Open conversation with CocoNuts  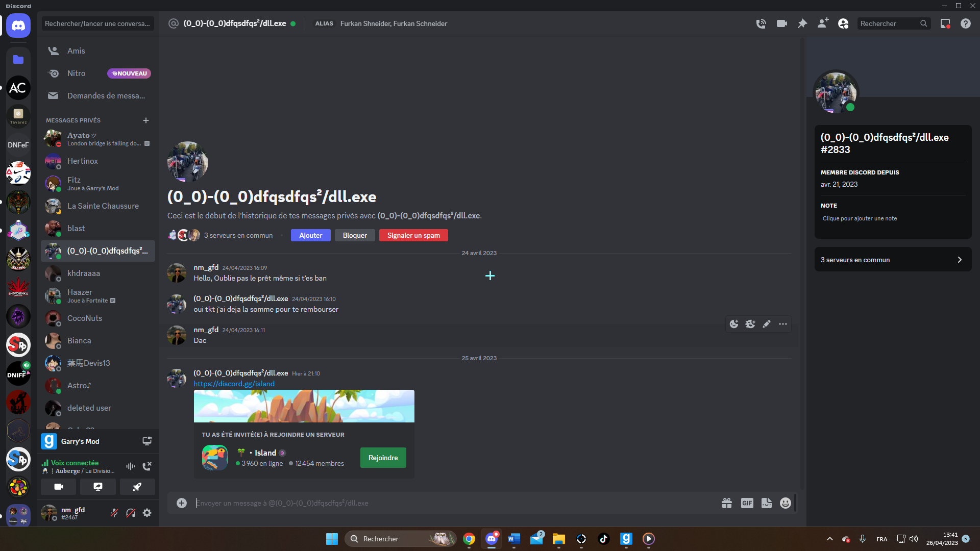98,318
